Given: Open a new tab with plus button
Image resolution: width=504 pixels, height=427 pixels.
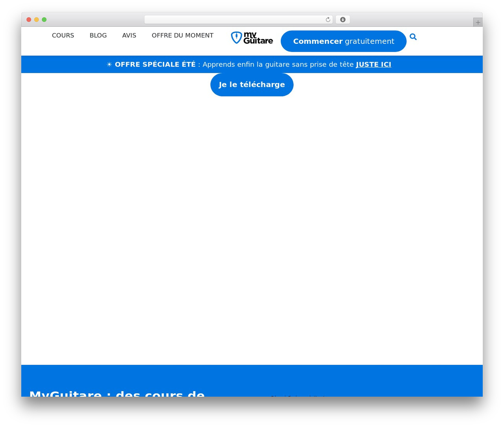Looking at the screenshot, I should 478,22.
